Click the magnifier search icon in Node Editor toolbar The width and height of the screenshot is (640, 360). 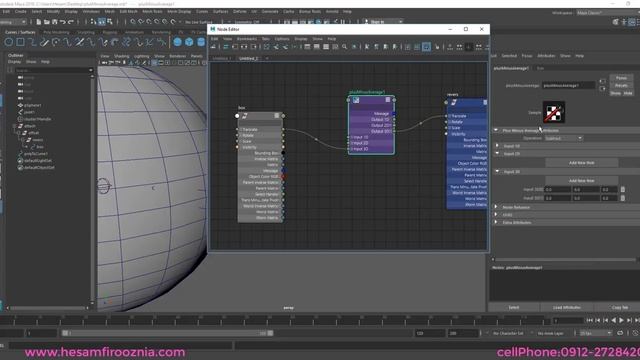pyautogui.click(x=344, y=47)
